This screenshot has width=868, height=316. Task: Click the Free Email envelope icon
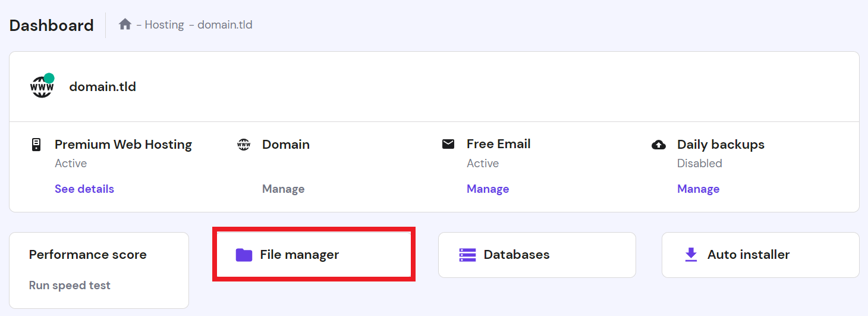(x=448, y=144)
